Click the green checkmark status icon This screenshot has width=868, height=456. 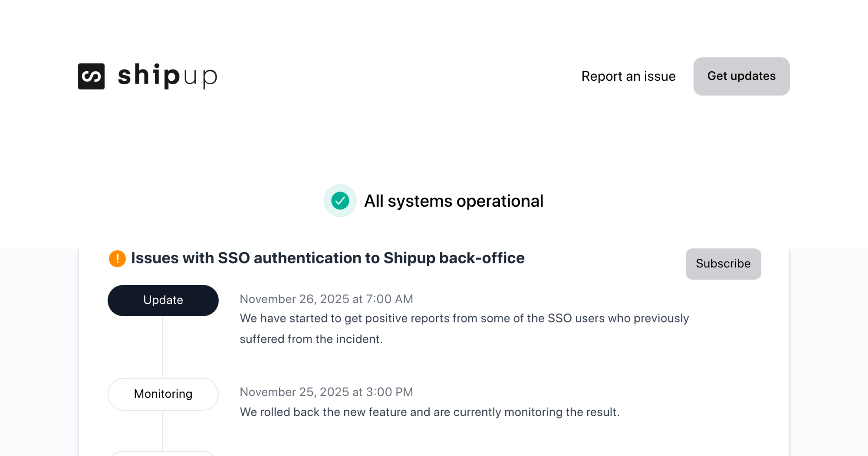(340, 201)
